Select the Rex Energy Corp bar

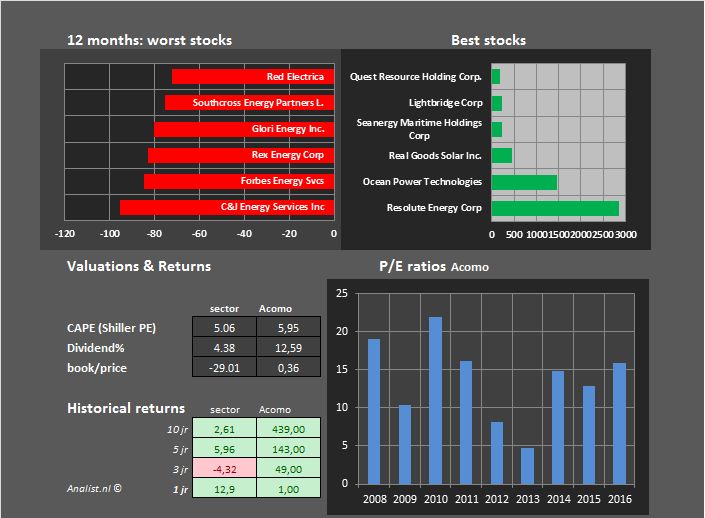click(240, 155)
